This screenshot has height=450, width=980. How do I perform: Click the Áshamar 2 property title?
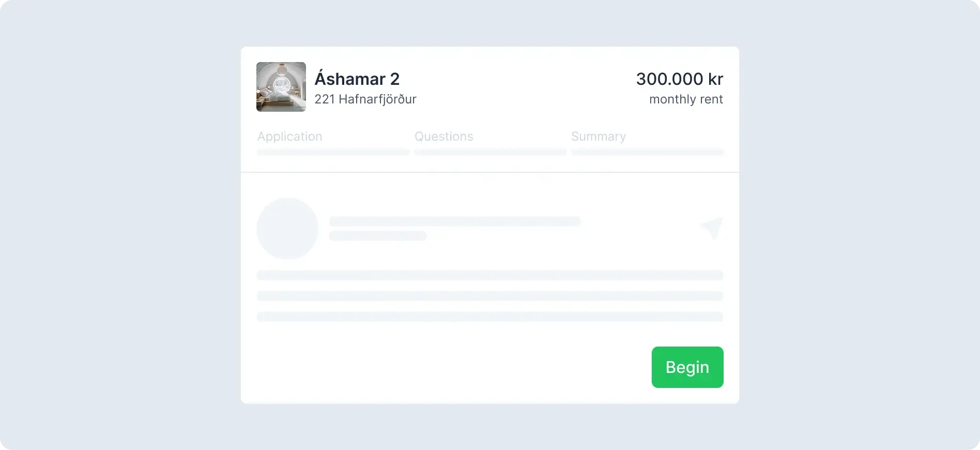pyautogui.click(x=357, y=79)
